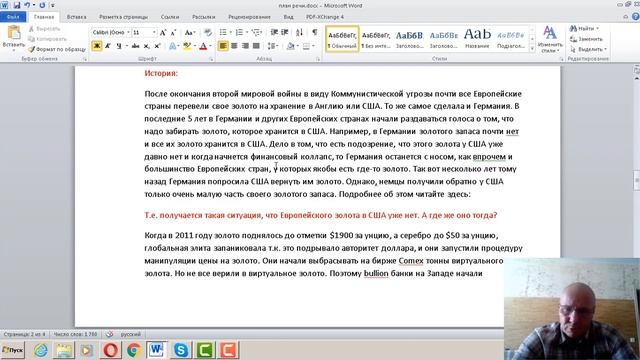Image resolution: width=640 pixels, height=360 pixels.
Task: Click the clear formatting eraser icon
Action: 208,32
